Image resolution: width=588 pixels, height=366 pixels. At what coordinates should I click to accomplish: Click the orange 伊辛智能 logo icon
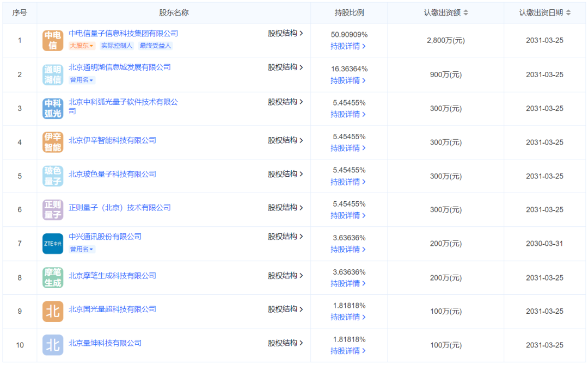(53, 142)
